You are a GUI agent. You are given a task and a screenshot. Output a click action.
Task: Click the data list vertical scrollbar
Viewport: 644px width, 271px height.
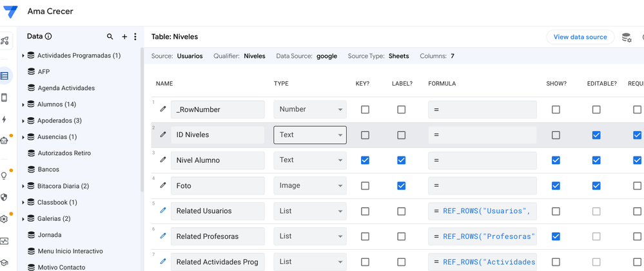142,120
